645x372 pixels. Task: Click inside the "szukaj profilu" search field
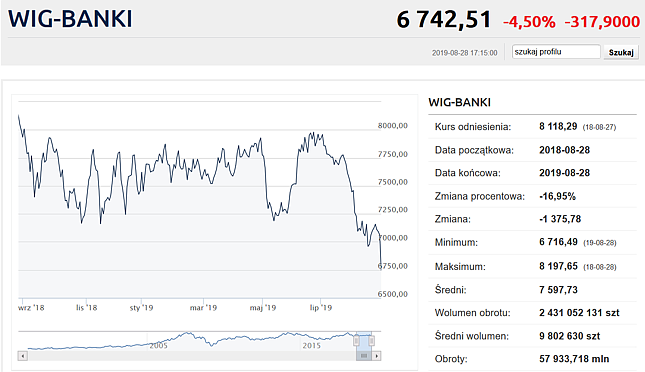tap(555, 52)
